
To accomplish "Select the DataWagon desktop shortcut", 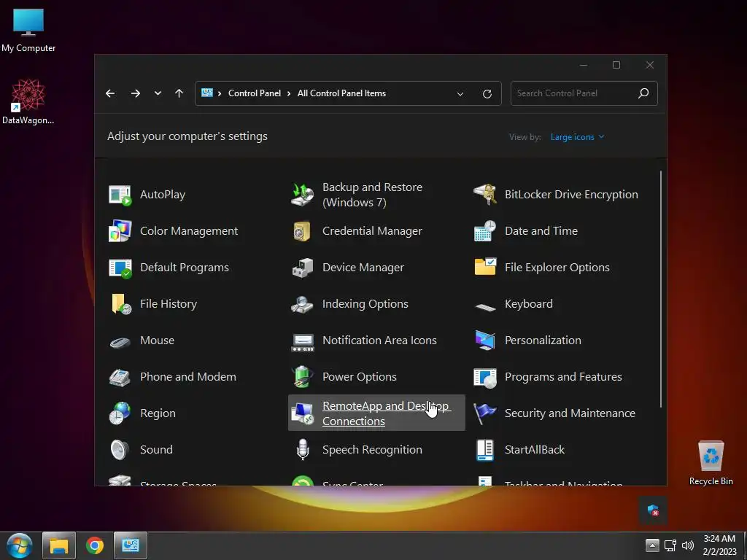I will (28, 101).
